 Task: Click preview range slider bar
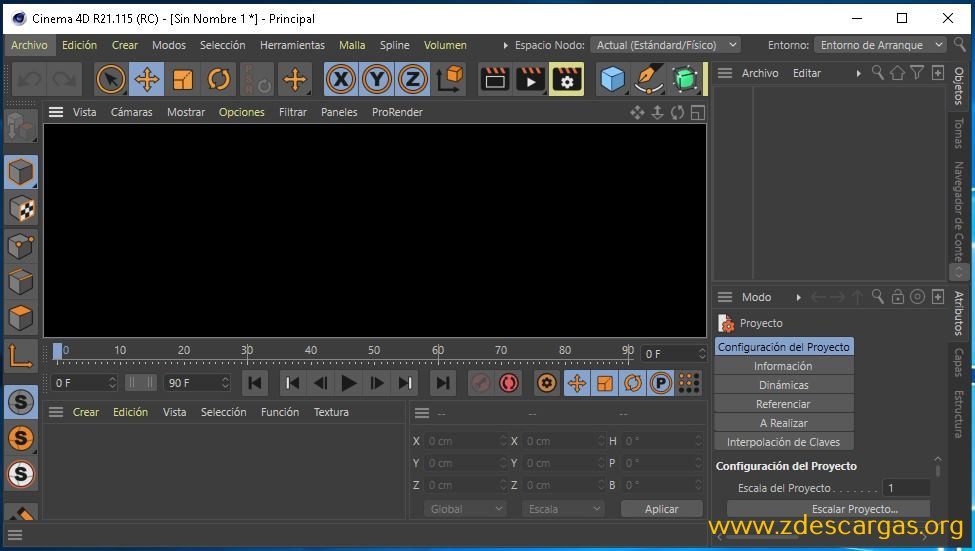(141, 383)
